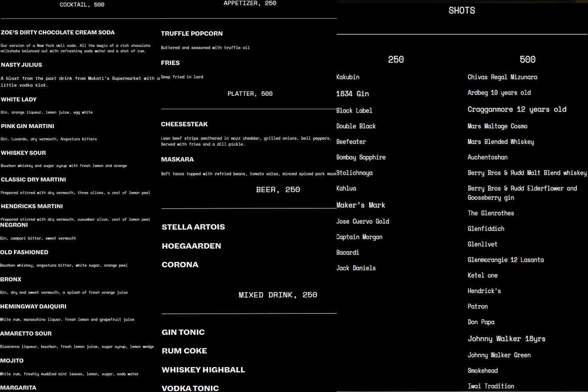This screenshot has height=392, width=588.
Task: Select Iwai Tradition
Action: [491, 386]
